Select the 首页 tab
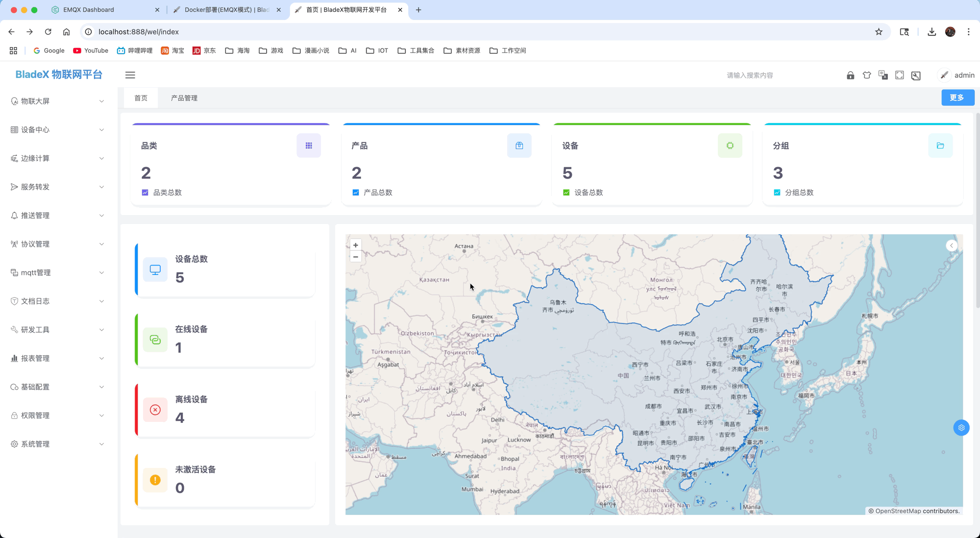Image resolution: width=980 pixels, height=538 pixels. pos(141,98)
